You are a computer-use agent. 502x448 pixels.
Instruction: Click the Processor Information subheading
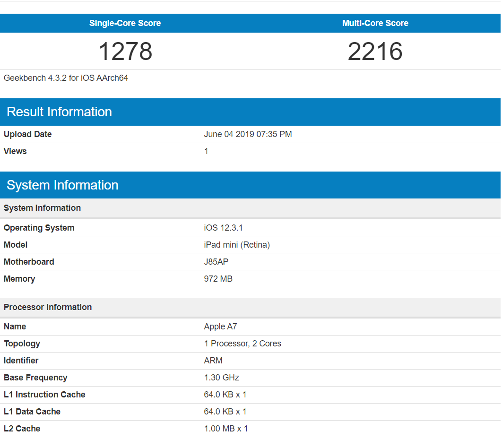[48, 307]
